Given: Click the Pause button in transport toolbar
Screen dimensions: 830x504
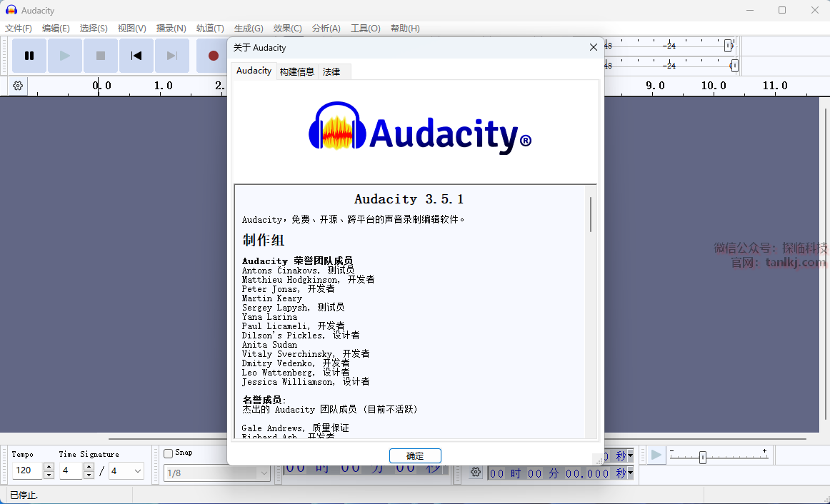Looking at the screenshot, I should [x=29, y=56].
